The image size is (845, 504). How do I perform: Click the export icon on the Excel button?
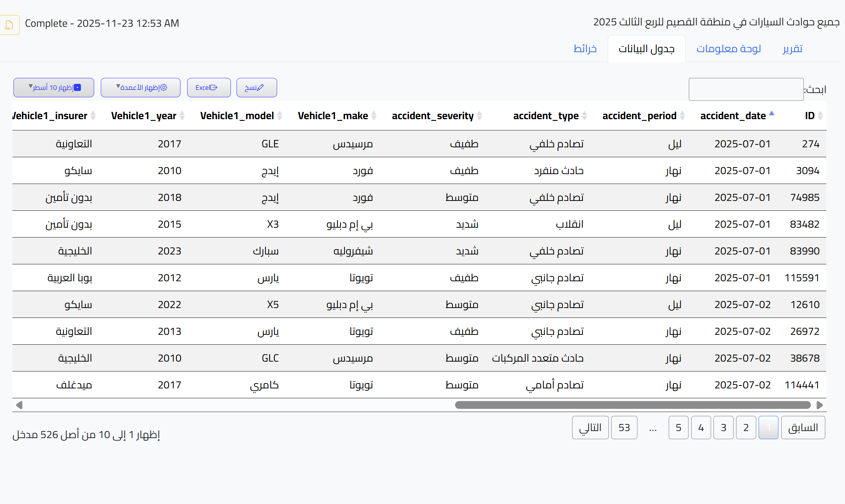pyautogui.click(x=214, y=87)
